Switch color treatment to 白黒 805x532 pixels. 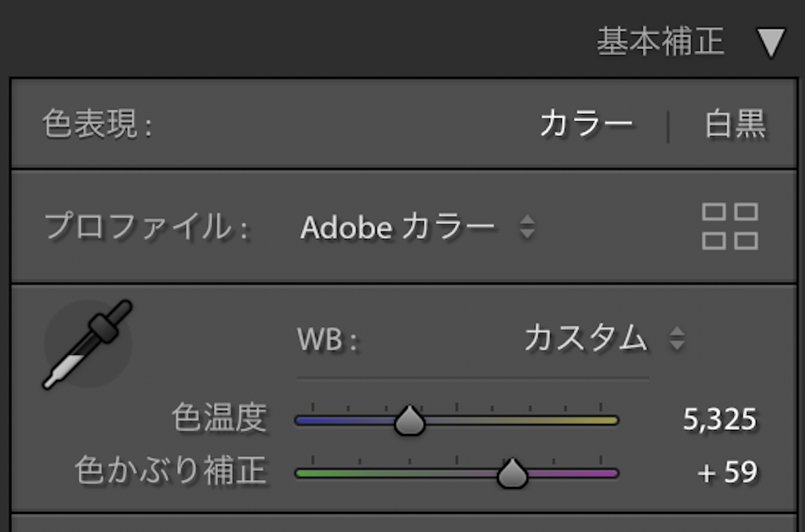coord(735,125)
